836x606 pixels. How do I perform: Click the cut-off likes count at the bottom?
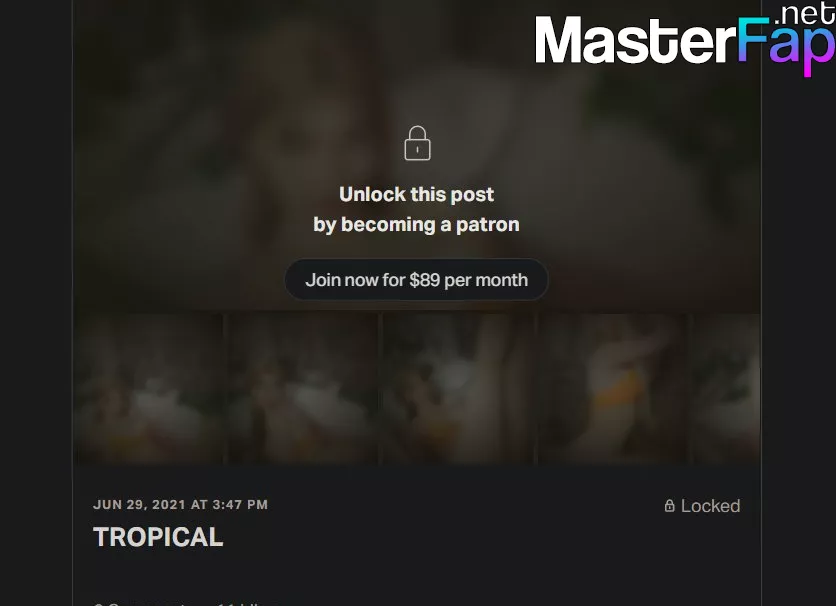[x=248, y=604]
